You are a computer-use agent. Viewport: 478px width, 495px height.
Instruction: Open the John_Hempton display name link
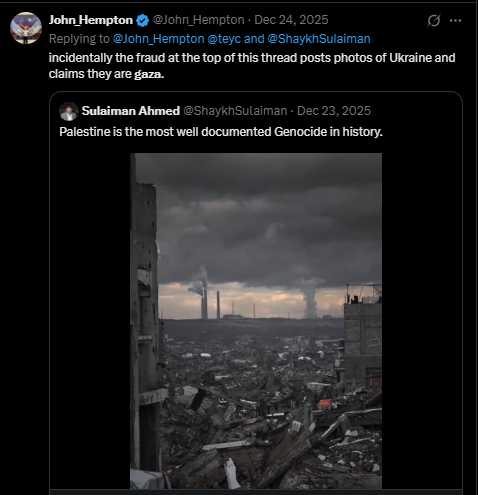(91, 20)
